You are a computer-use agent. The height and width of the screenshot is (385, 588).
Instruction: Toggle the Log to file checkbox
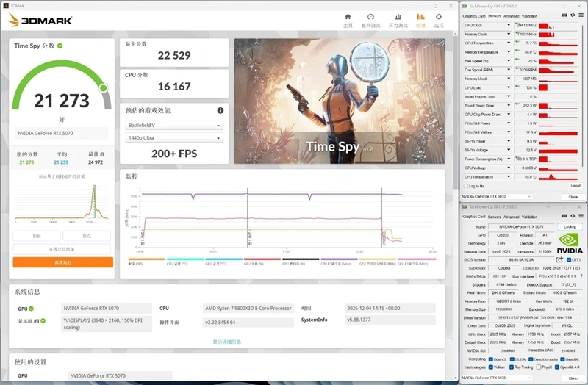(x=465, y=186)
